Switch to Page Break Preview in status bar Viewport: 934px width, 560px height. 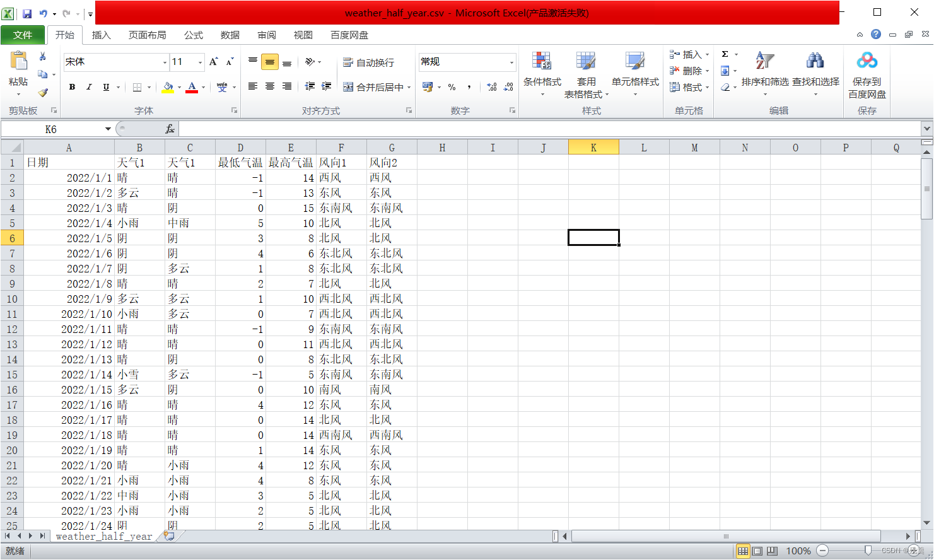[772, 551]
